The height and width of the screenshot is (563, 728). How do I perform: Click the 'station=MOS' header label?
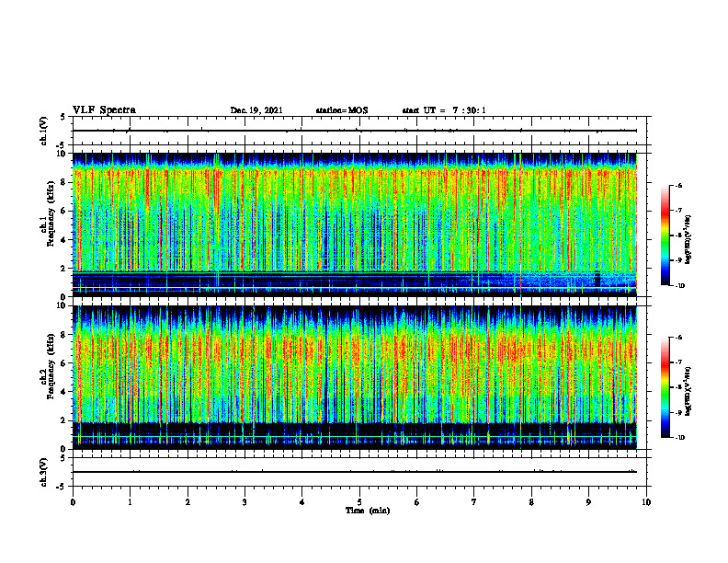point(342,110)
